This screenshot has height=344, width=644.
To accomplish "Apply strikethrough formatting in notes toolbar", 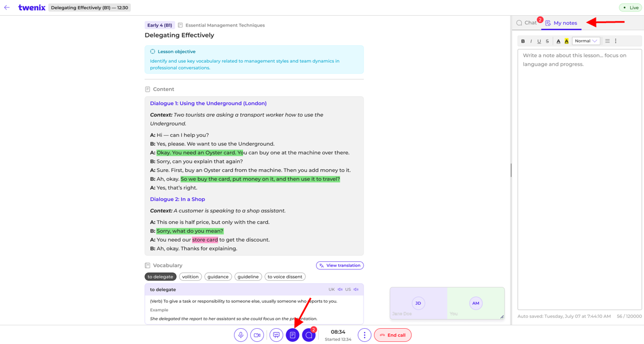I will pos(547,41).
